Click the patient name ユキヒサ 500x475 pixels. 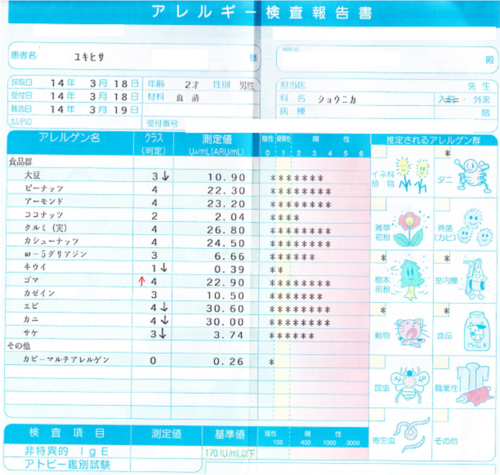tap(89, 57)
